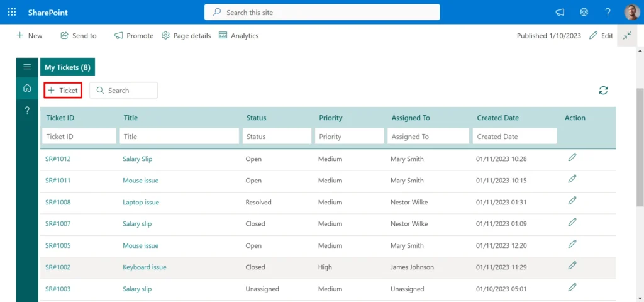Click the ticket Search box
The height and width of the screenshot is (302, 644).
point(124,91)
